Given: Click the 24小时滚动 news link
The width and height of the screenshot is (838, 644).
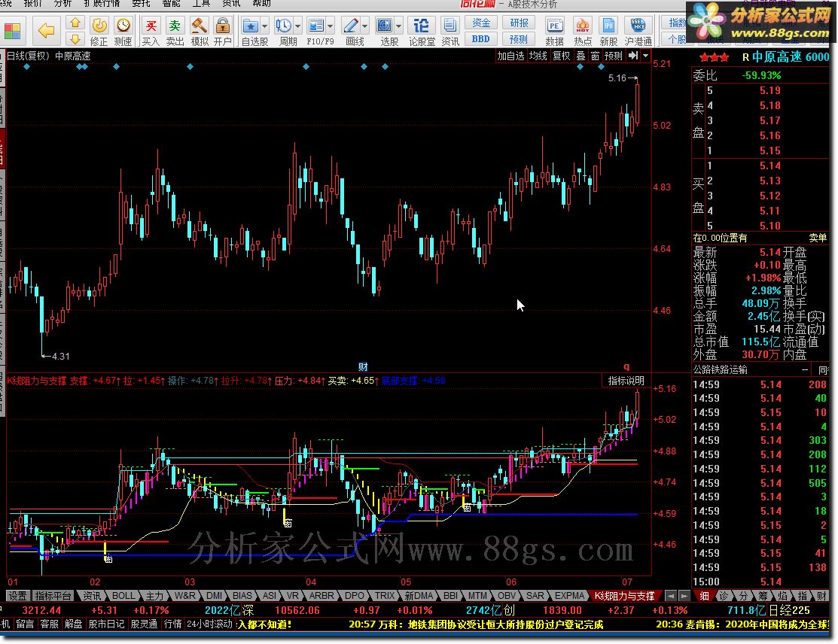Looking at the screenshot, I should pos(209,624).
